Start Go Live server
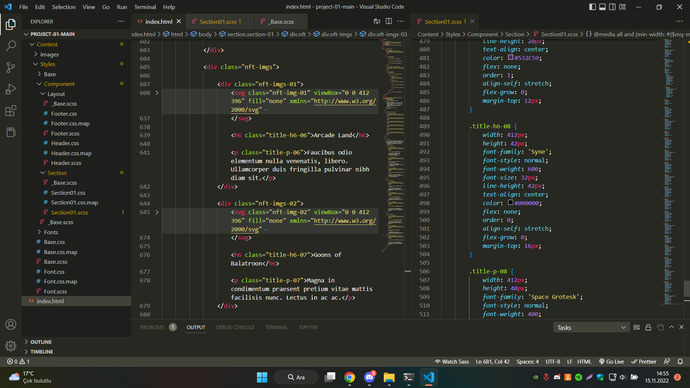Screen dimensions: 690x388 (611, 362)
